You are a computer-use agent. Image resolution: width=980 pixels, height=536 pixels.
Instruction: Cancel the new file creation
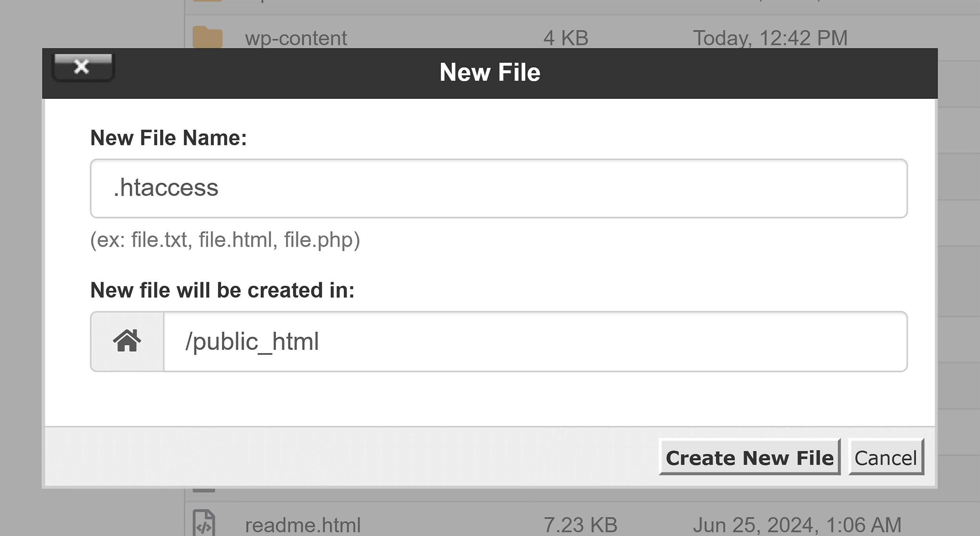pyautogui.click(x=886, y=458)
